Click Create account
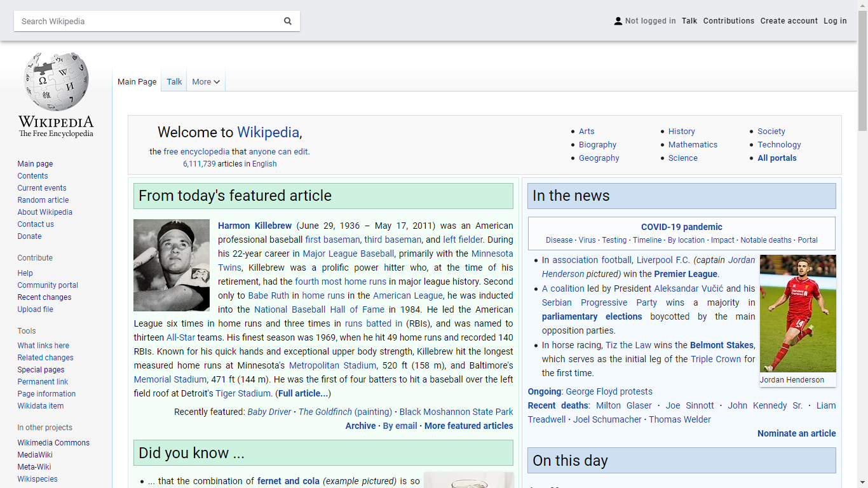The width and height of the screenshot is (868, 488). (x=789, y=21)
